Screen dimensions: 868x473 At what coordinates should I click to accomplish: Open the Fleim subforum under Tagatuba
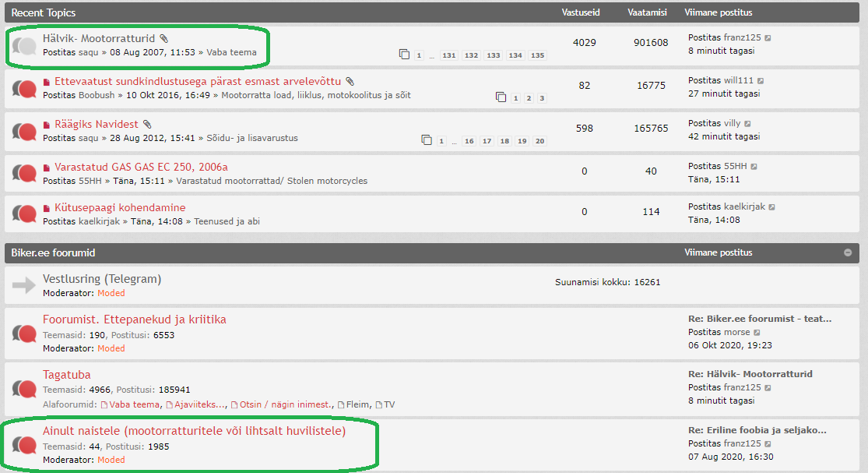357,404
